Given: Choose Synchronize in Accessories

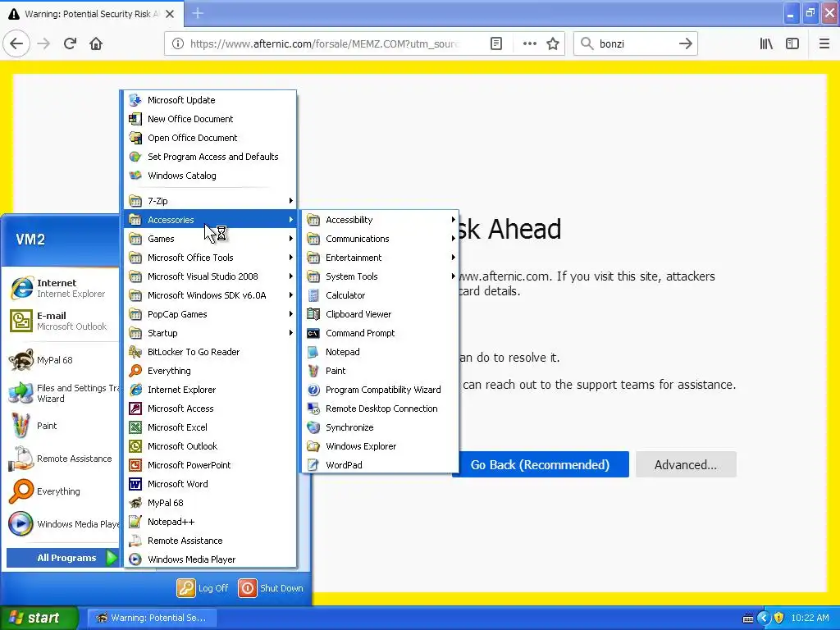Looking at the screenshot, I should coord(380,427).
